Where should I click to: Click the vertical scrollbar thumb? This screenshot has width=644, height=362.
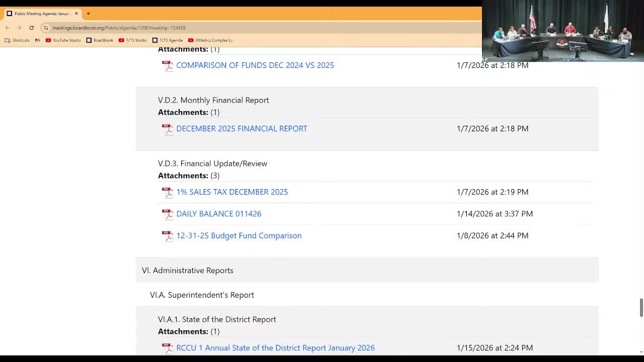point(641,308)
